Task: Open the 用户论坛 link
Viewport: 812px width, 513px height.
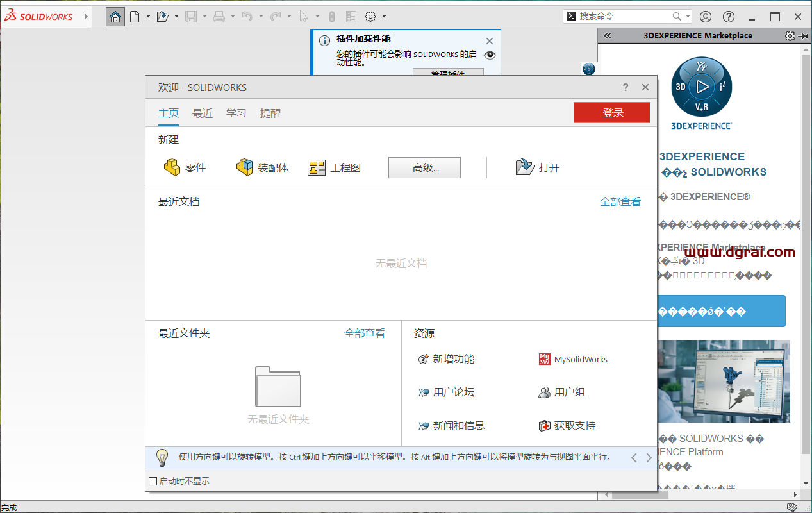Action: [x=446, y=392]
